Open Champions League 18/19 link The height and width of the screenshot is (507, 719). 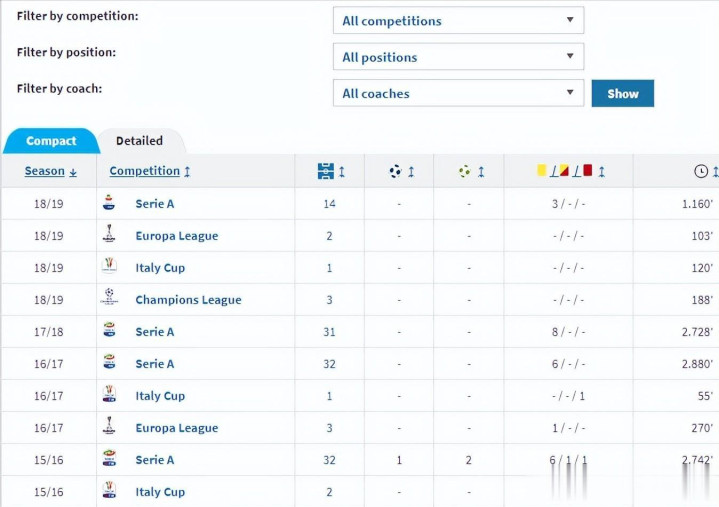[x=188, y=300]
